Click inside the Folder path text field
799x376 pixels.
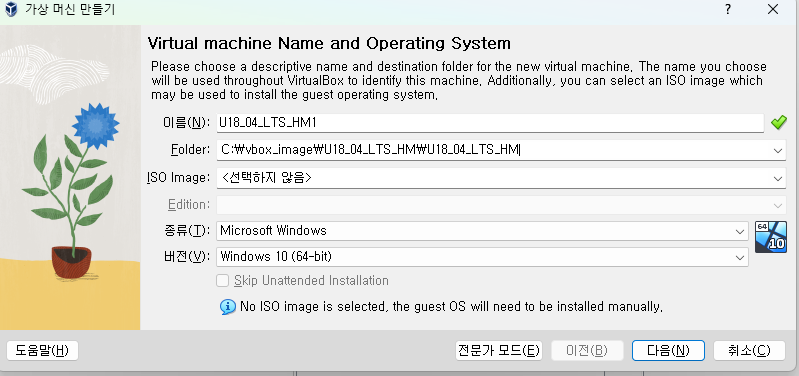click(492, 150)
